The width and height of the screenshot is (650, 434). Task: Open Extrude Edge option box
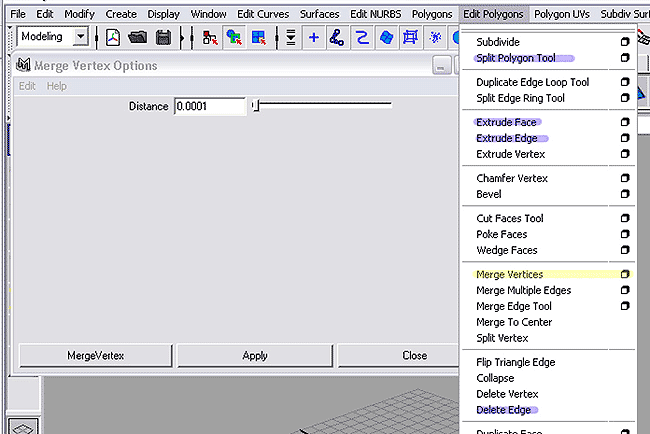(x=625, y=138)
